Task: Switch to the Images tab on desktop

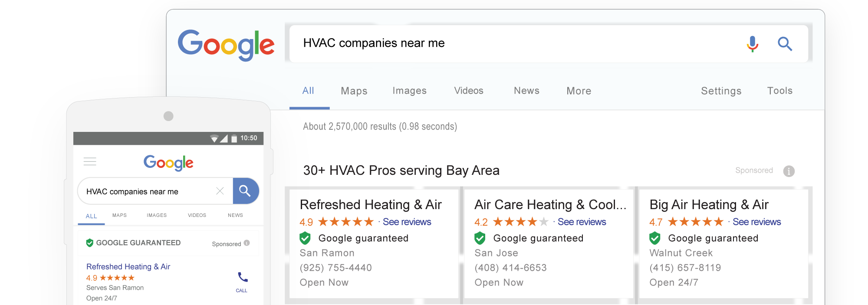Action: (410, 91)
